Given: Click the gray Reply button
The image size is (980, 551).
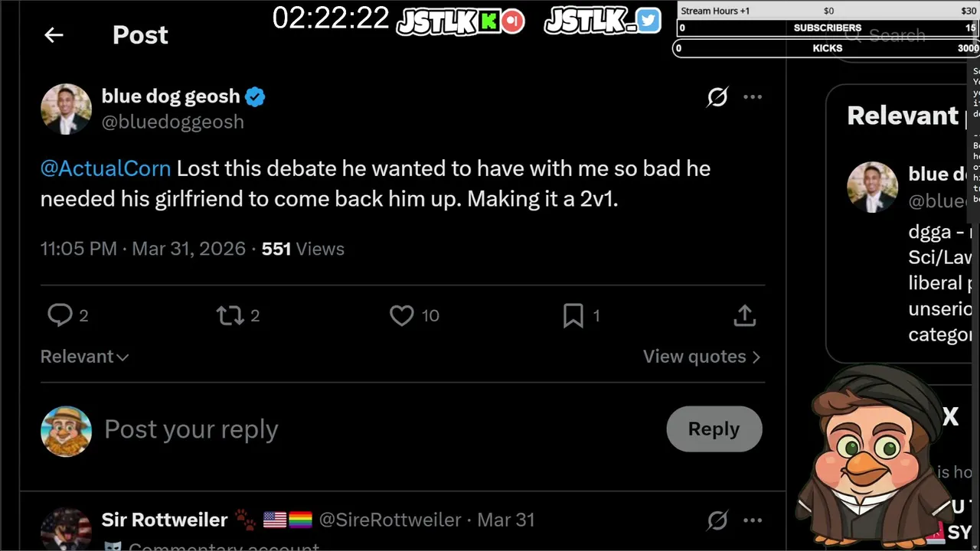Looking at the screenshot, I should (714, 429).
